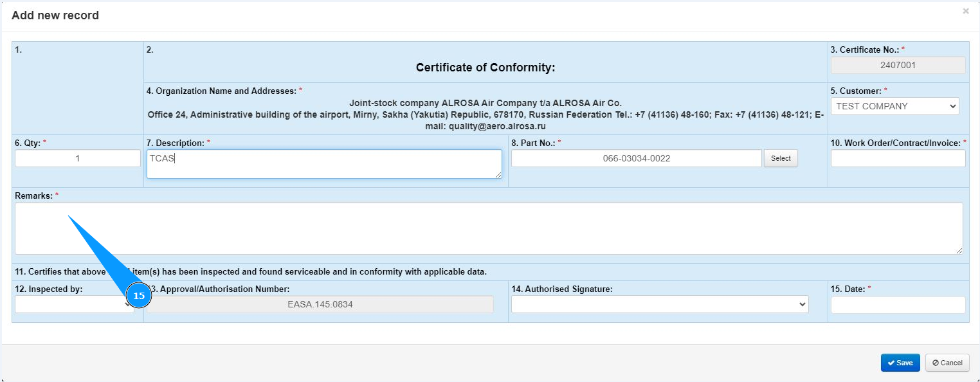Cancel adding the record
Image resolution: width=980 pixels, height=382 pixels.
[x=947, y=363]
